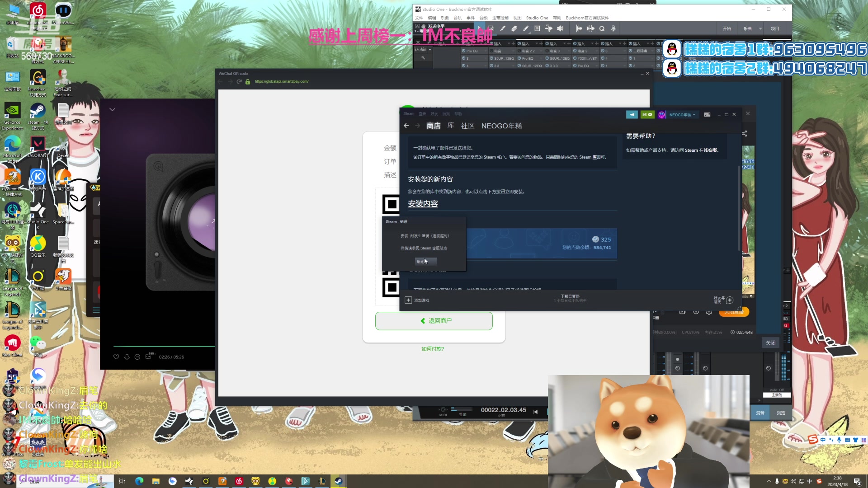Switch to the 社区 tab in Steam
Viewport: 868px width, 488px height.
point(467,126)
